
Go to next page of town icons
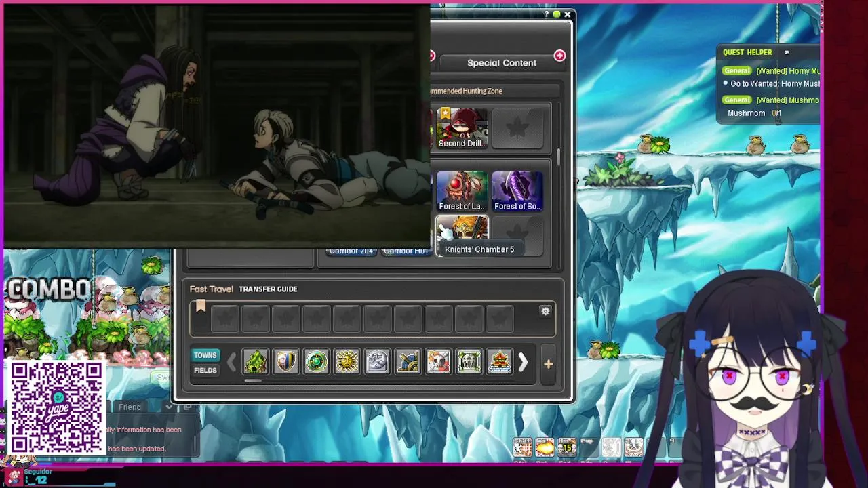[523, 363]
